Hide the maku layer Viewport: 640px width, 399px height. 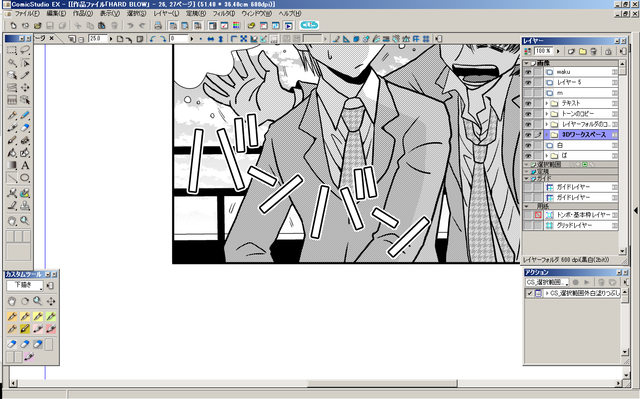(x=528, y=72)
